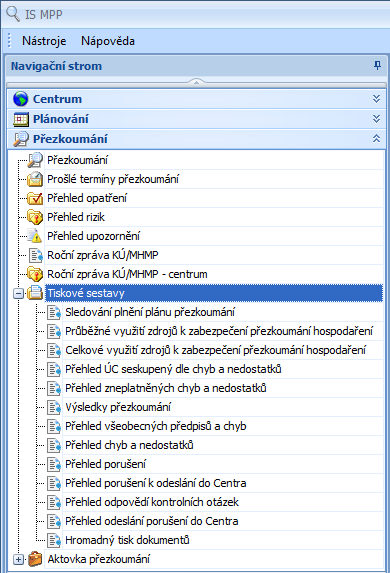Click the Přehled ÚC seskupený report icon

54,369
